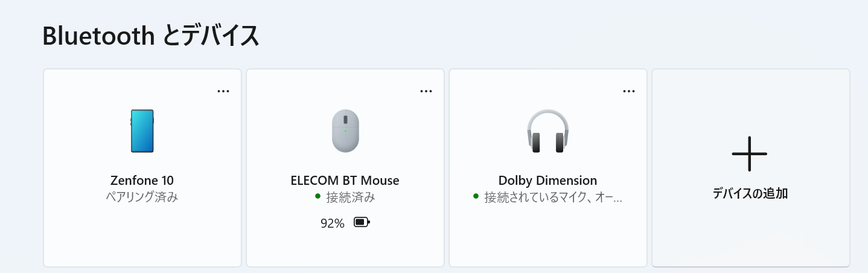Click the Bluetooth とデバイス heading
868x273 pixels.
(x=151, y=36)
